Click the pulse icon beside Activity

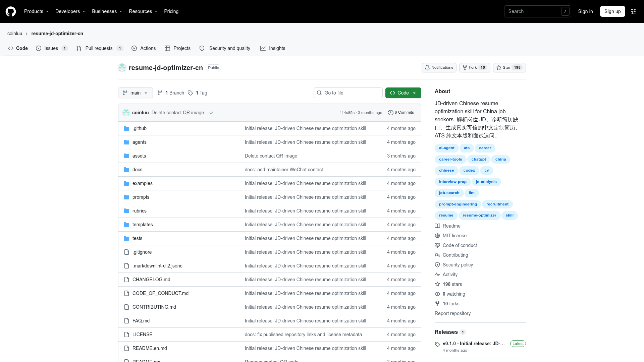437,275
